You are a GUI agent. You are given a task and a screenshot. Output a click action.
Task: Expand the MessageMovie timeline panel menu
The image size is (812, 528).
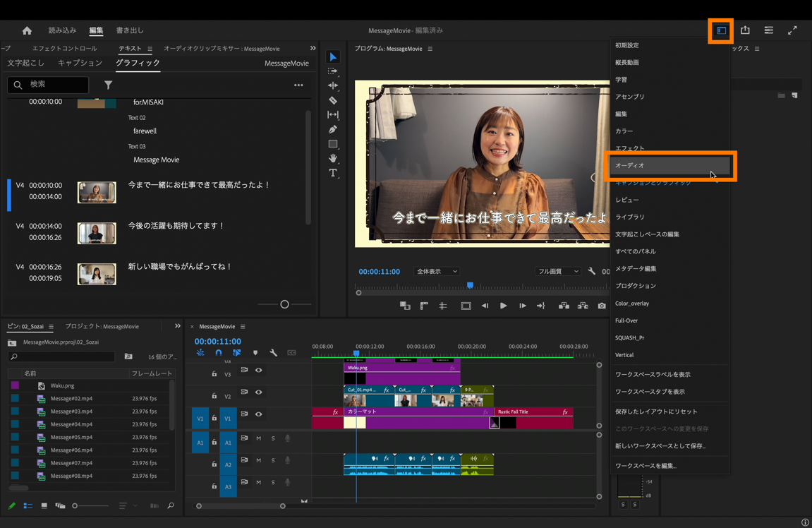pyautogui.click(x=243, y=327)
